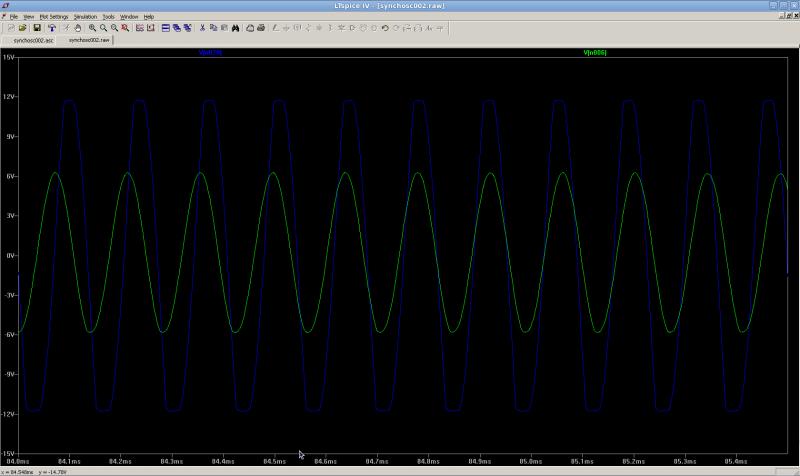Click the blue trace label above plot
The width and height of the screenshot is (800, 476).
210,52
